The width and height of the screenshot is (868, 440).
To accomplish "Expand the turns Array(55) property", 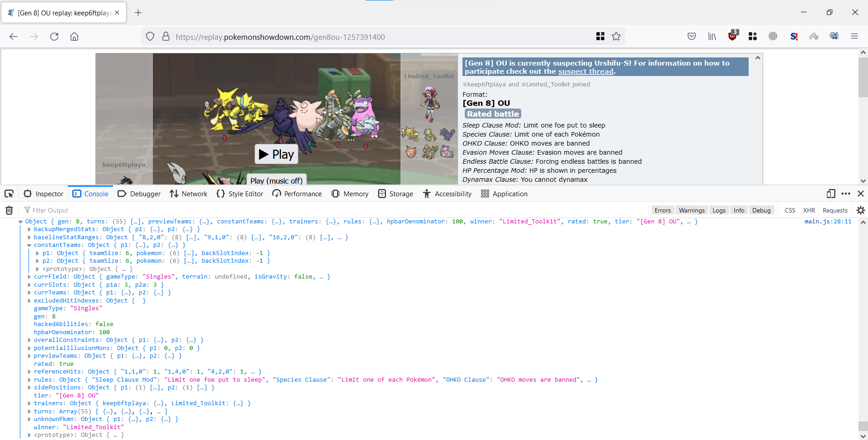I will tap(29, 412).
